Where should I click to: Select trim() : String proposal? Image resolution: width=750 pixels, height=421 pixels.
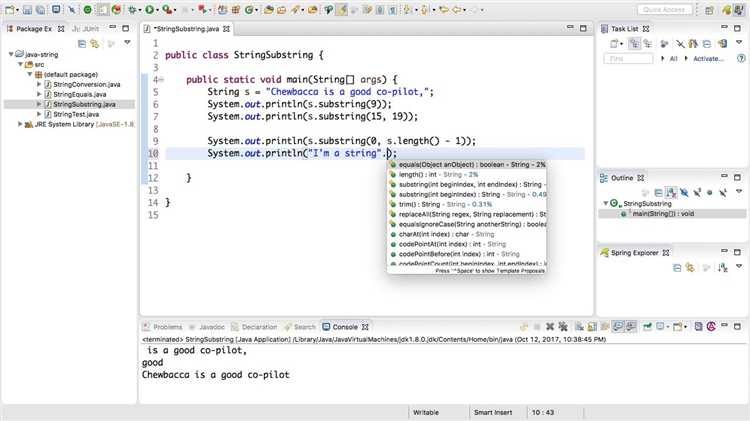point(467,204)
